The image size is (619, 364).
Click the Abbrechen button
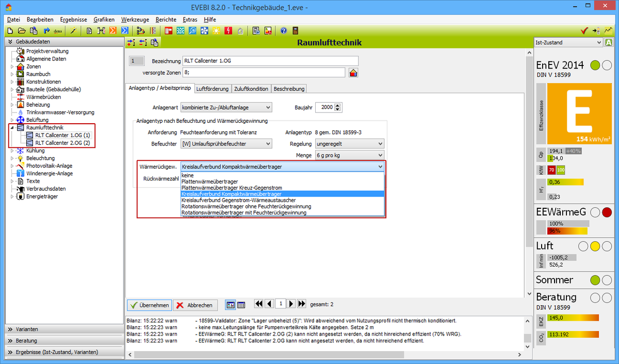[x=194, y=305]
